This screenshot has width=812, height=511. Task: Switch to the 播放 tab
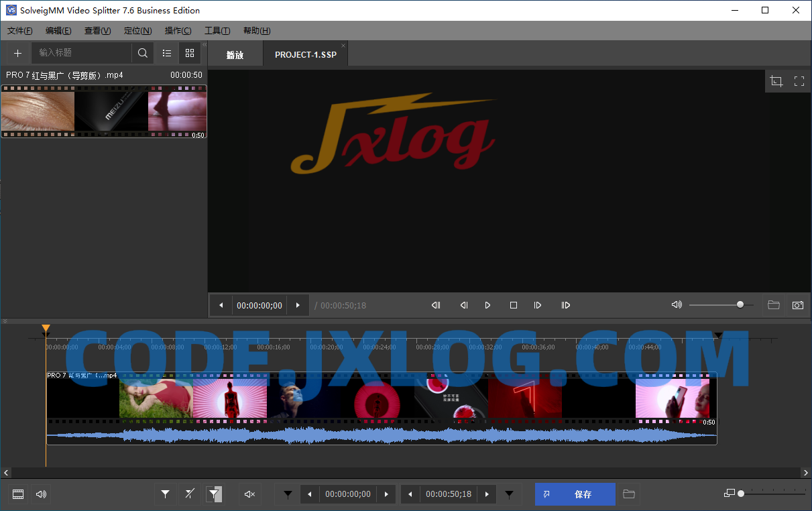235,54
